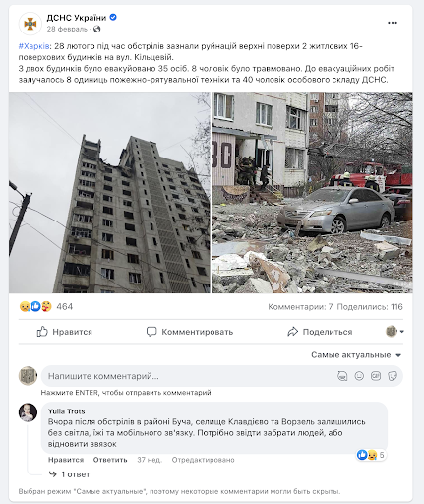
Task: Open the GIF picker in comment box
Action: [376, 376]
